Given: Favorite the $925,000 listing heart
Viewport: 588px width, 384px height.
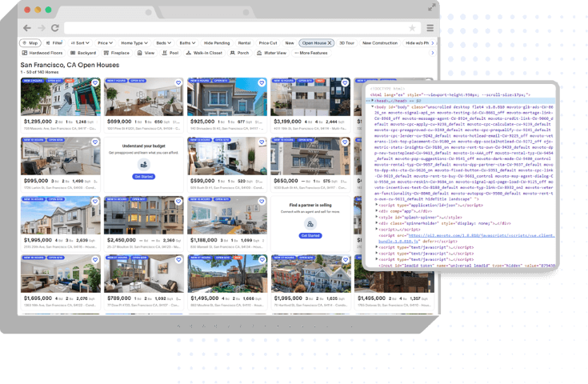Looking at the screenshot, I should (262, 83).
